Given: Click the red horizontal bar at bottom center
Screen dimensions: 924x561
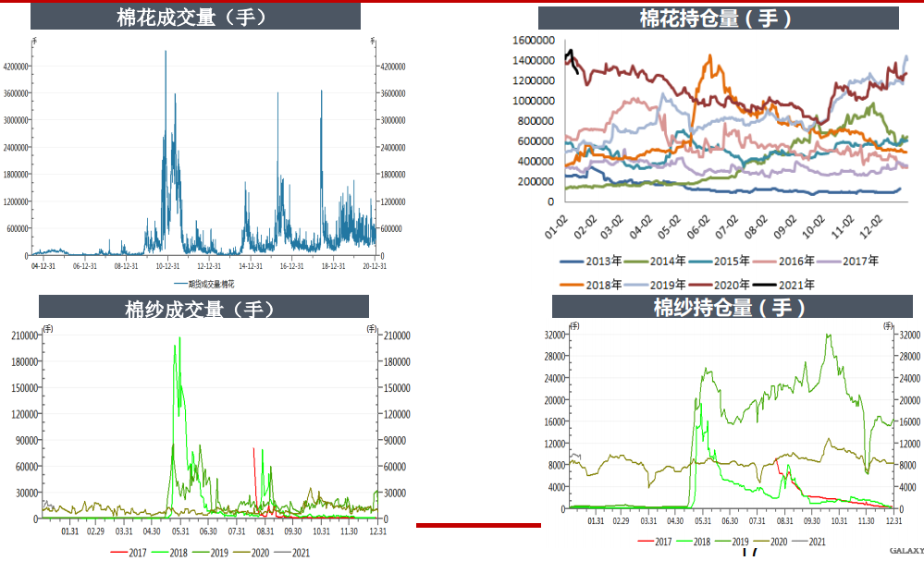Looking at the screenshot, I should coord(478,525).
